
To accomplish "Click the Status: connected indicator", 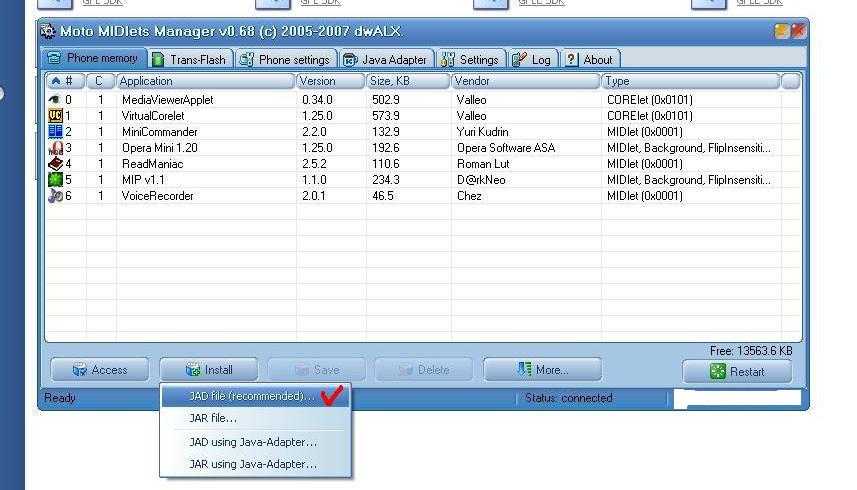I will pyautogui.click(x=568, y=398).
